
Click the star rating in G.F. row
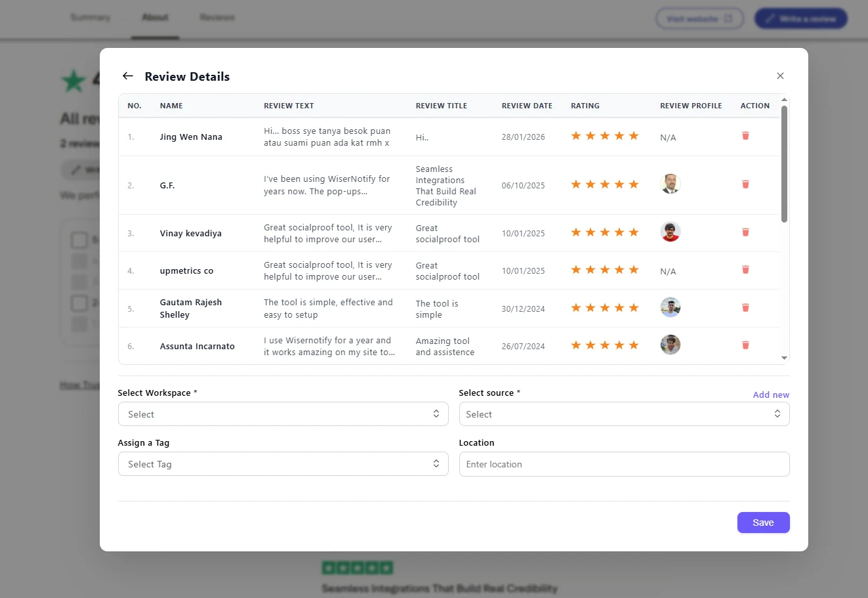tap(605, 184)
